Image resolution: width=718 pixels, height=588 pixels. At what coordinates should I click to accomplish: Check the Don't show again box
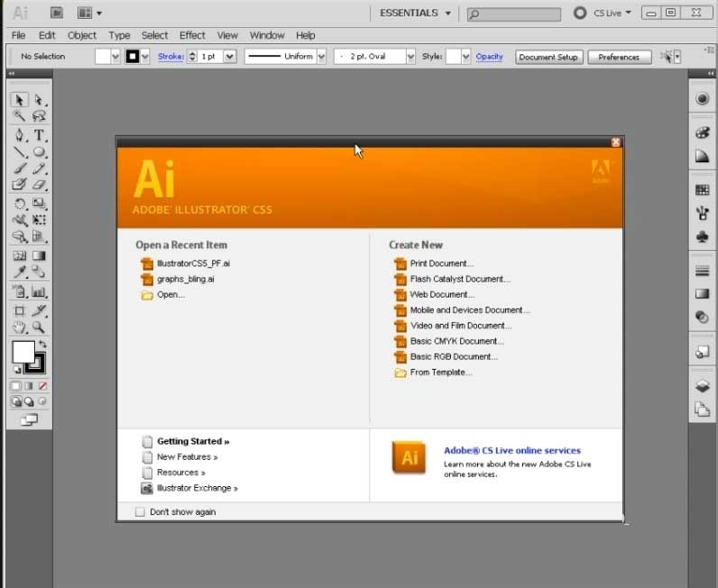coord(140,512)
